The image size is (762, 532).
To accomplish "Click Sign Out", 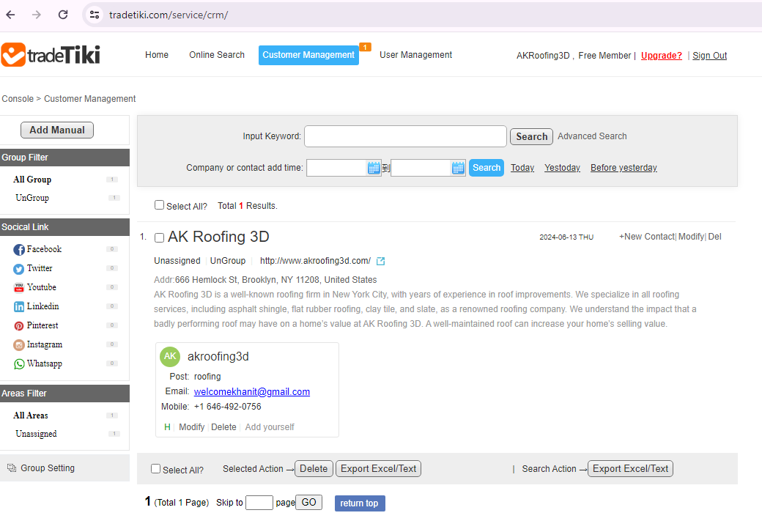I will pyautogui.click(x=709, y=56).
